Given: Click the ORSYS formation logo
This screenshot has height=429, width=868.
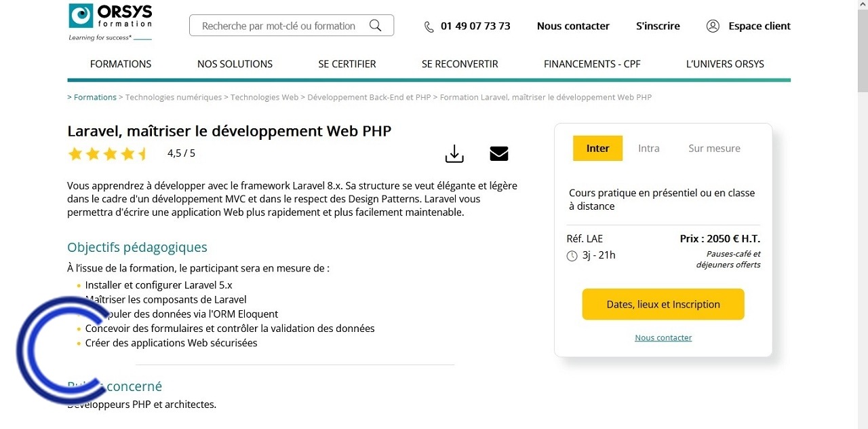Looking at the screenshot, I should click(x=111, y=22).
